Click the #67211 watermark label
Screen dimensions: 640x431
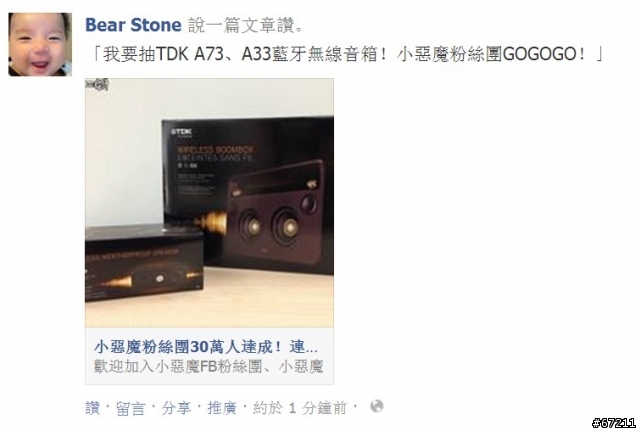[614, 422]
